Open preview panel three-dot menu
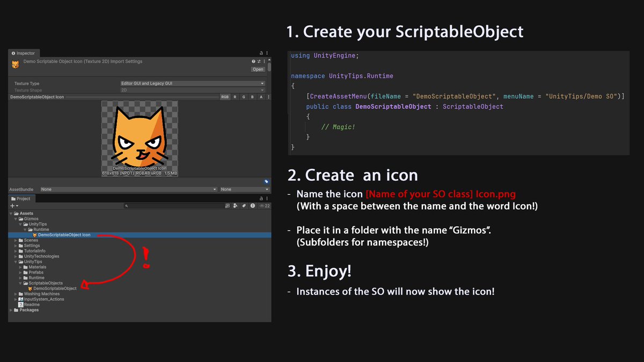Image resolution: width=644 pixels, height=362 pixels. (268, 97)
